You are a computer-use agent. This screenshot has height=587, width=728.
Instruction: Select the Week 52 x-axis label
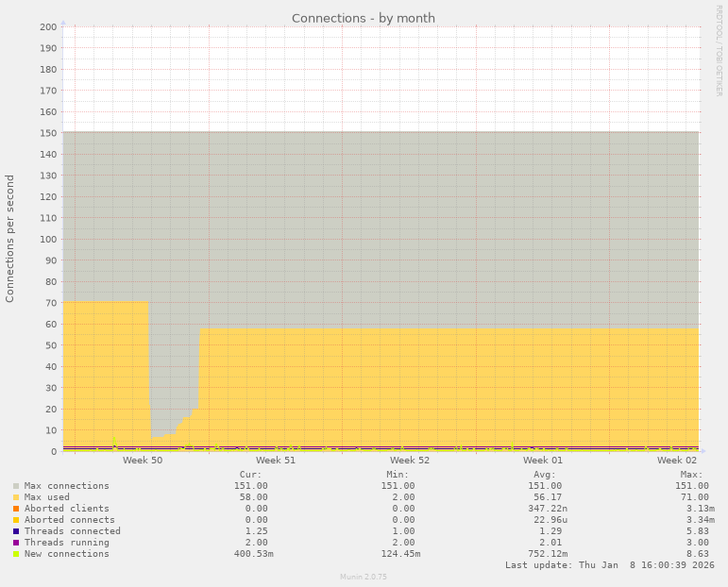(410, 461)
